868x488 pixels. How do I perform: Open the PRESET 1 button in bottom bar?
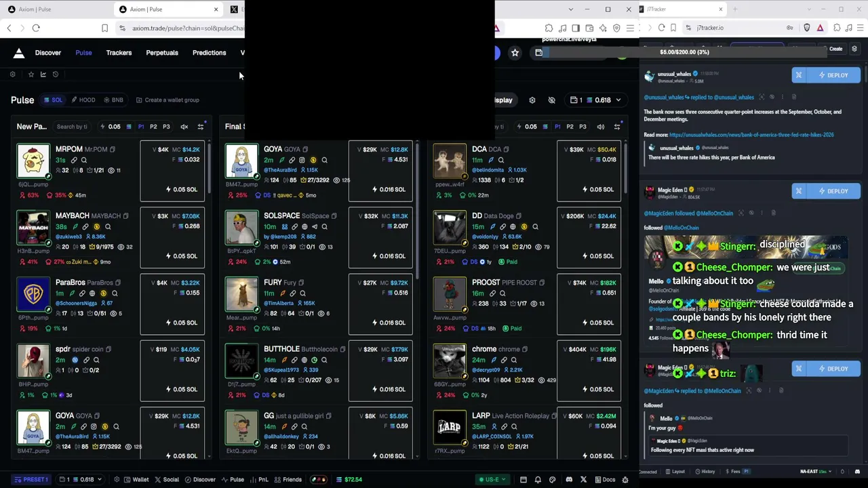pos(31,480)
